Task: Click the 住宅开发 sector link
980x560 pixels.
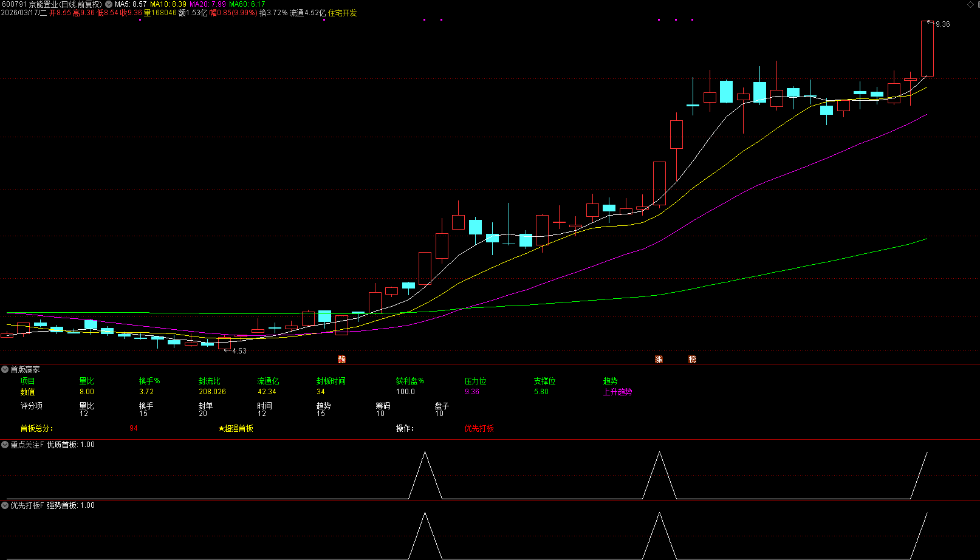Action: point(343,13)
